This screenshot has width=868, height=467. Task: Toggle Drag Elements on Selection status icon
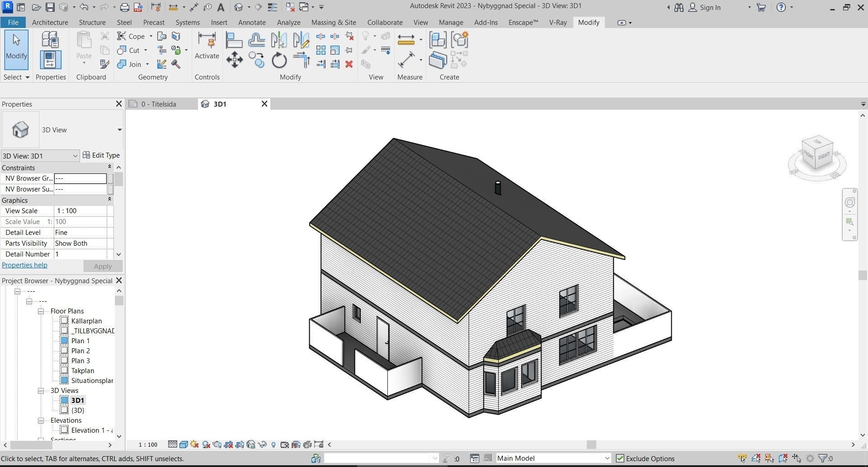point(797,458)
